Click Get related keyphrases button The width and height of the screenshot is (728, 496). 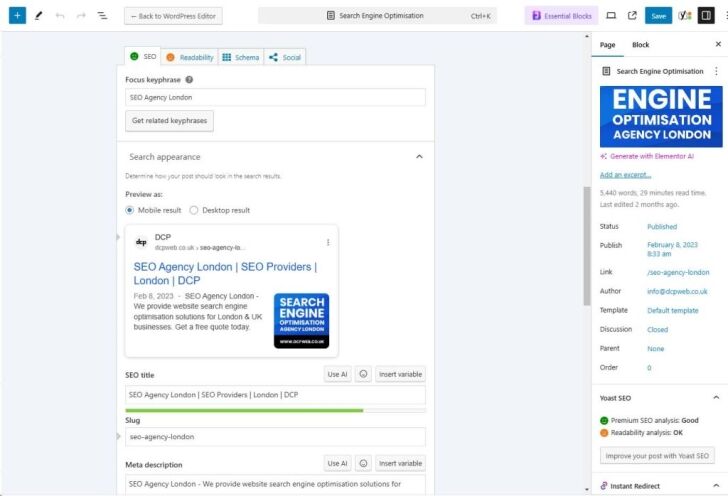pyautogui.click(x=169, y=121)
